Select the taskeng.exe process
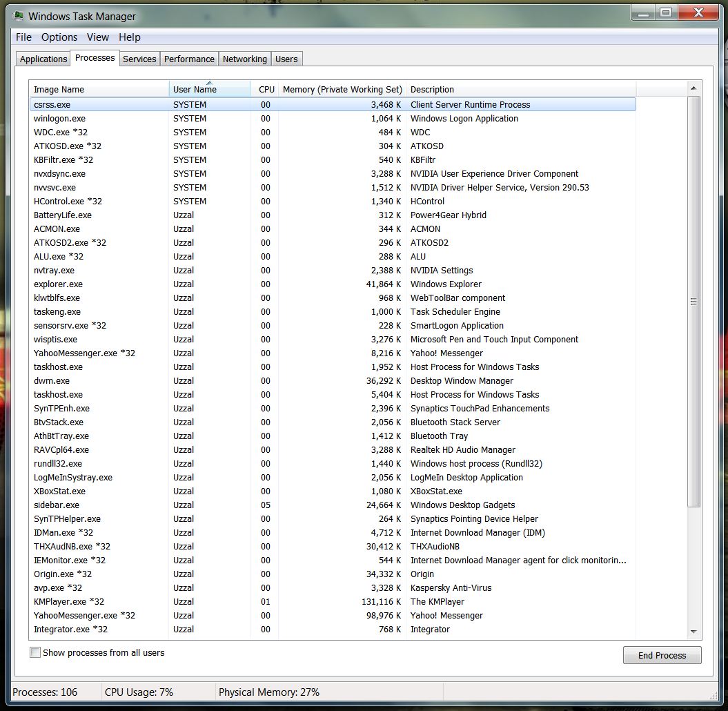The height and width of the screenshot is (711, 728). pyautogui.click(x=333, y=311)
